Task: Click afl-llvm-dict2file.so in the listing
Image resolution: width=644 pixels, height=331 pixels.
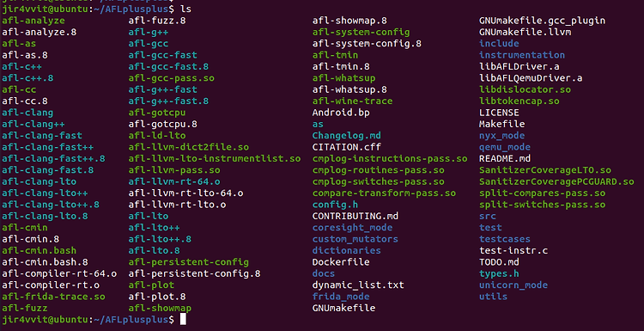Action: pos(189,147)
